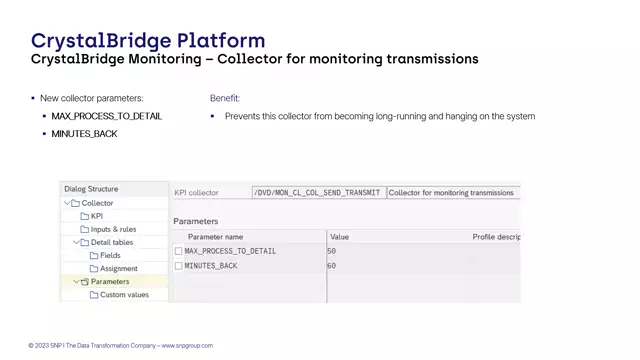Click the Parameter name column header

216,237
